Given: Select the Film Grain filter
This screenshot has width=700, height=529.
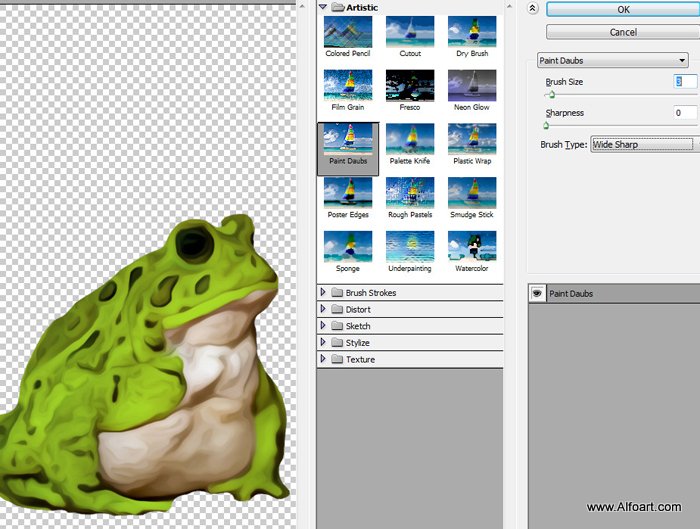Looking at the screenshot, I should 348,86.
